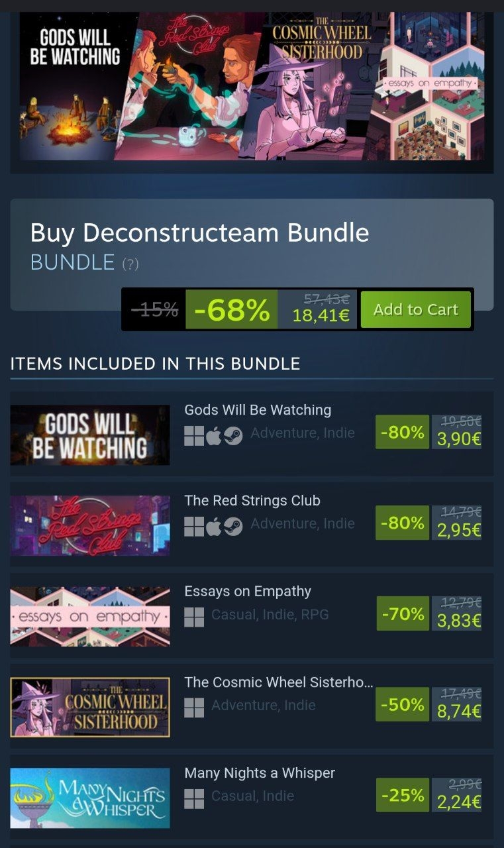Image resolution: width=504 pixels, height=848 pixels.
Task: Click the 8,74€ price for Cosmic Wheel
Action: tap(459, 712)
